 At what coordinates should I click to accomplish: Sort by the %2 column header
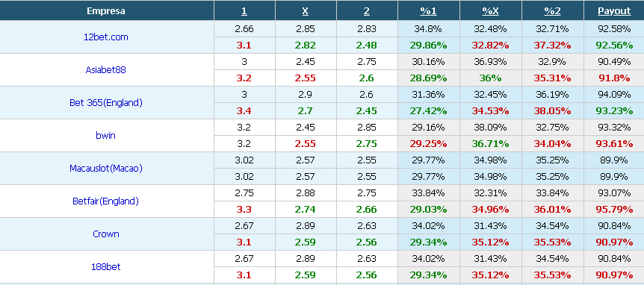[x=552, y=11]
